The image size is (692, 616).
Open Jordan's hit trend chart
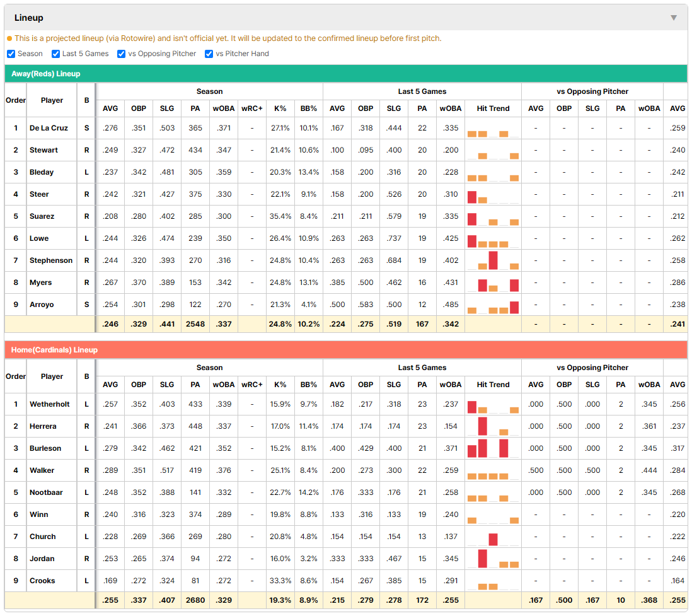[493, 559]
